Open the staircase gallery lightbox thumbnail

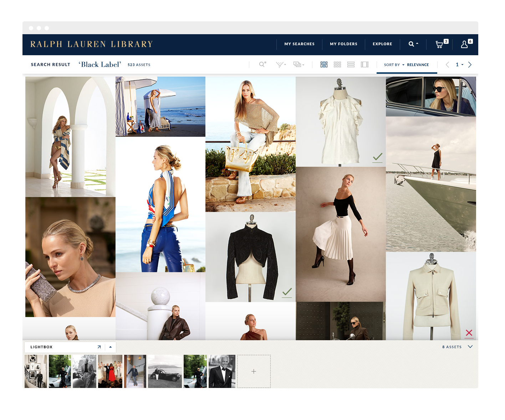[x=36, y=371]
